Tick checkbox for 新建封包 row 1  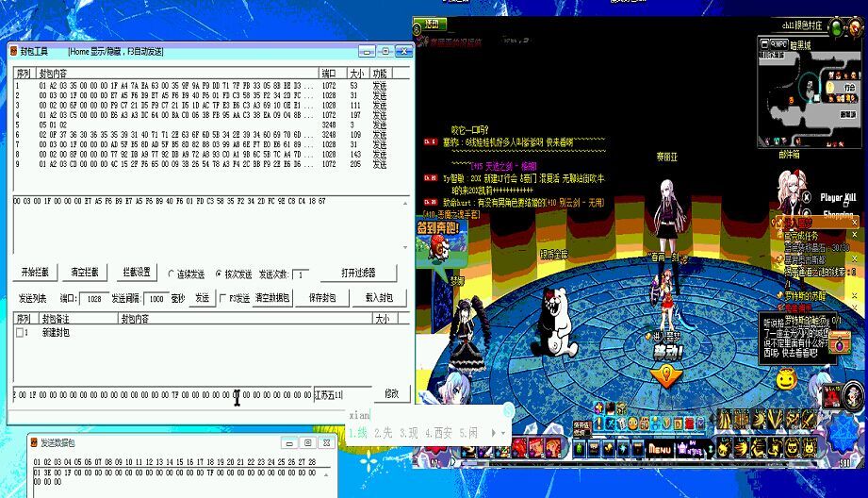[21, 332]
